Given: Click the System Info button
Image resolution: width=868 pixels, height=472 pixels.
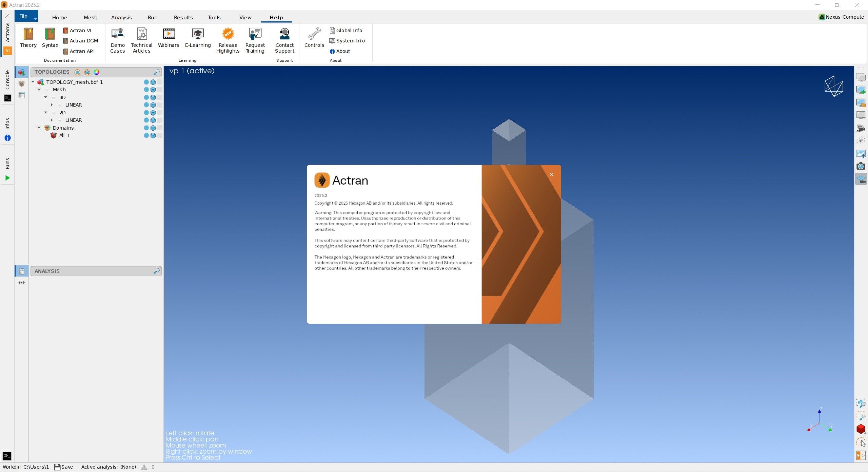Looking at the screenshot, I should (x=347, y=41).
